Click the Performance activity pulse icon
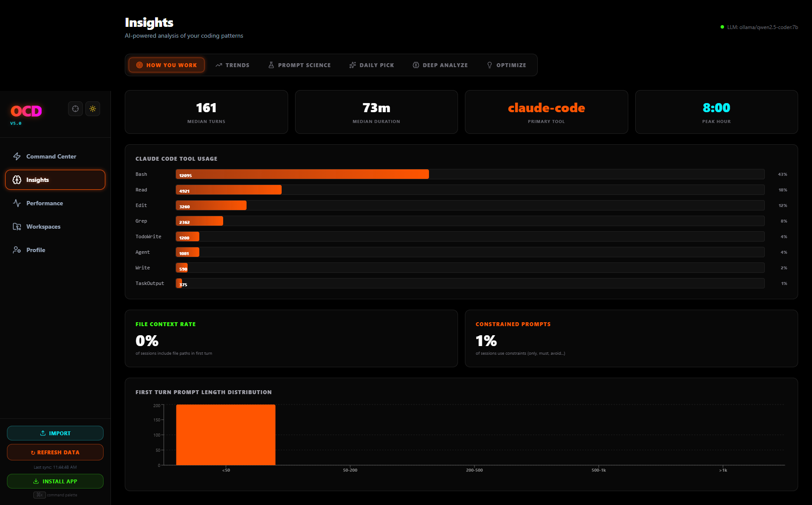 click(x=17, y=203)
